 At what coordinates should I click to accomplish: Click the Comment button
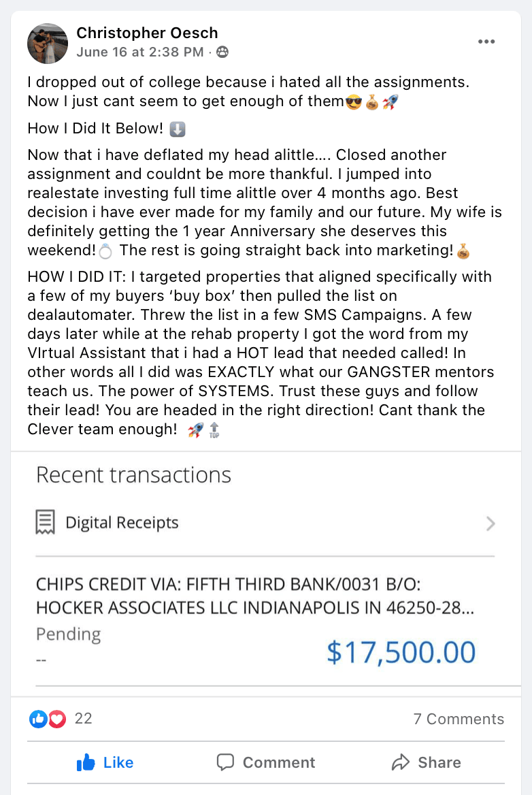tap(266, 762)
